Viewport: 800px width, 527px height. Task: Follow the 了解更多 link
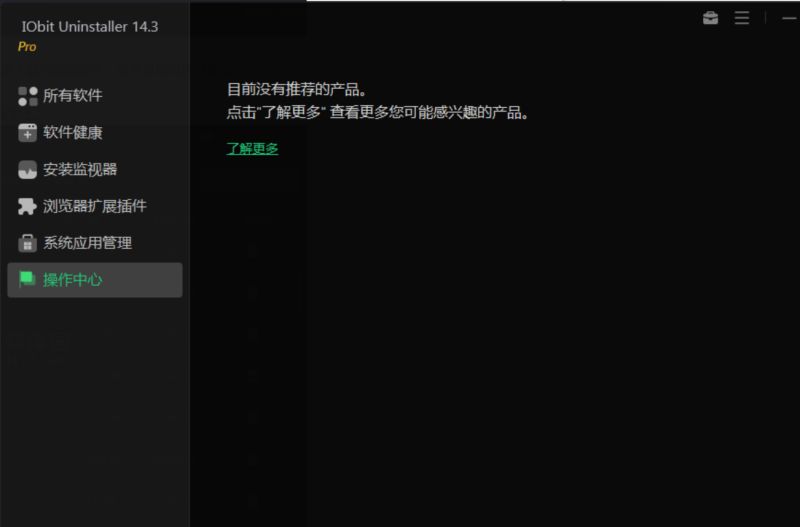(253, 149)
